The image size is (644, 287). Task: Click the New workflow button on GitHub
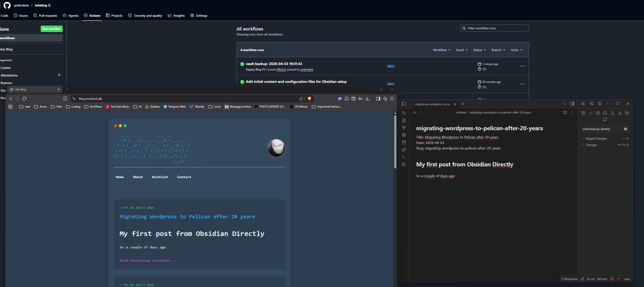(x=51, y=29)
